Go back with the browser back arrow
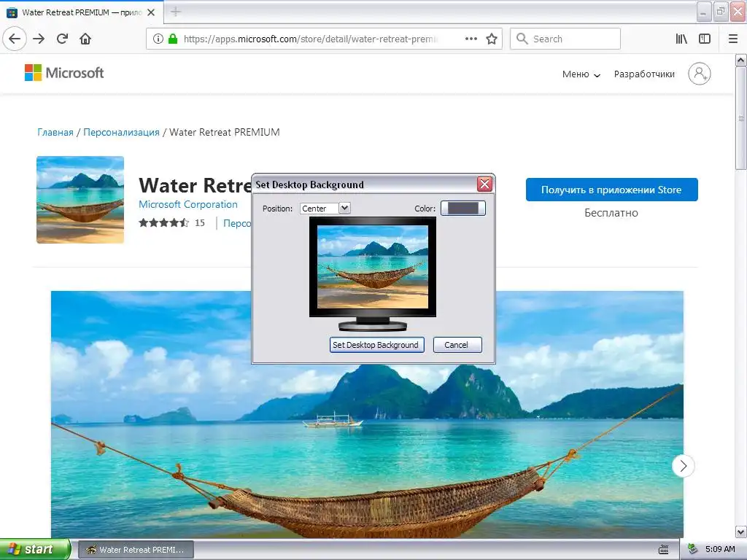The image size is (747, 560). pyautogui.click(x=15, y=39)
